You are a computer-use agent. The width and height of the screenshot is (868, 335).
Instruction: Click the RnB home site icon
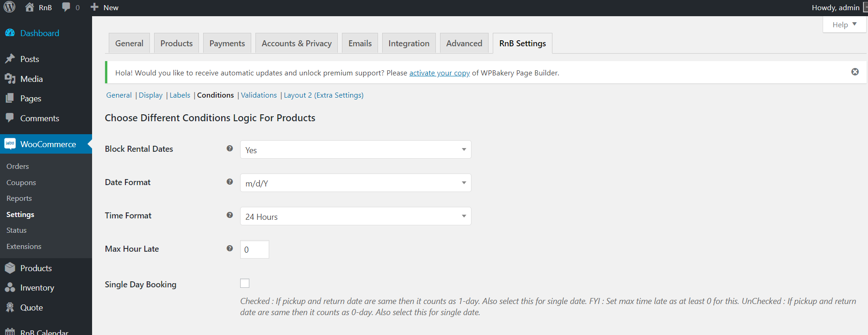(30, 7)
